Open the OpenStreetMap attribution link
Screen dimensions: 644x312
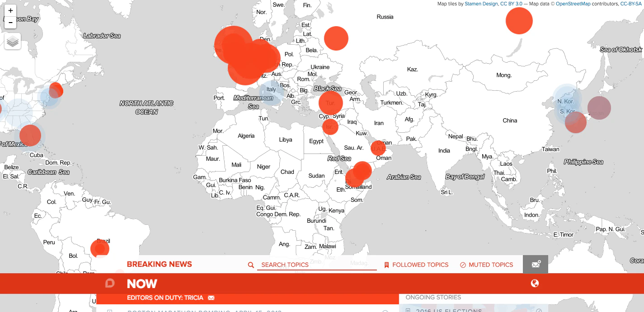point(573,4)
